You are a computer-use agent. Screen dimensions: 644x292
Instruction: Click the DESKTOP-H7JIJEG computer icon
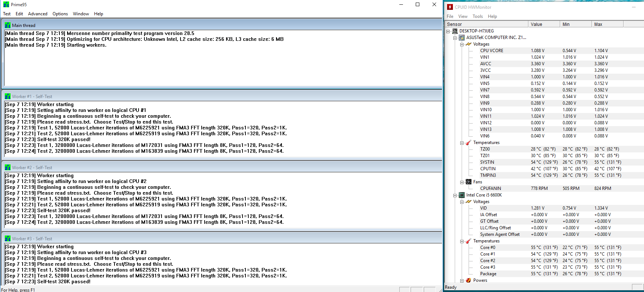[455, 31]
